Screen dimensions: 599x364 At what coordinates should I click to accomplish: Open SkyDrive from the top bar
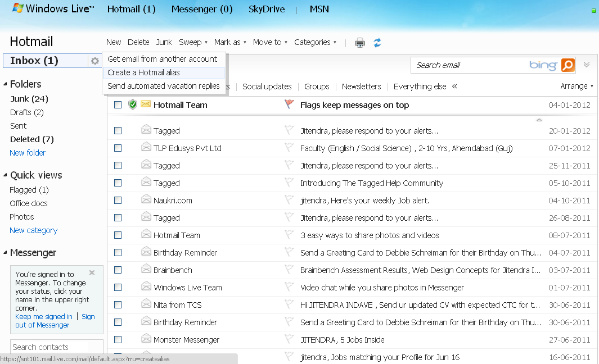coord(267,9)
